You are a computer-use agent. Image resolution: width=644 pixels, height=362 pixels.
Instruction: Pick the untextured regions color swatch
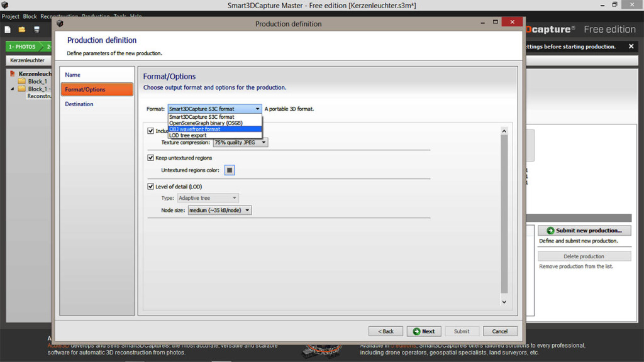click(230, 170)
